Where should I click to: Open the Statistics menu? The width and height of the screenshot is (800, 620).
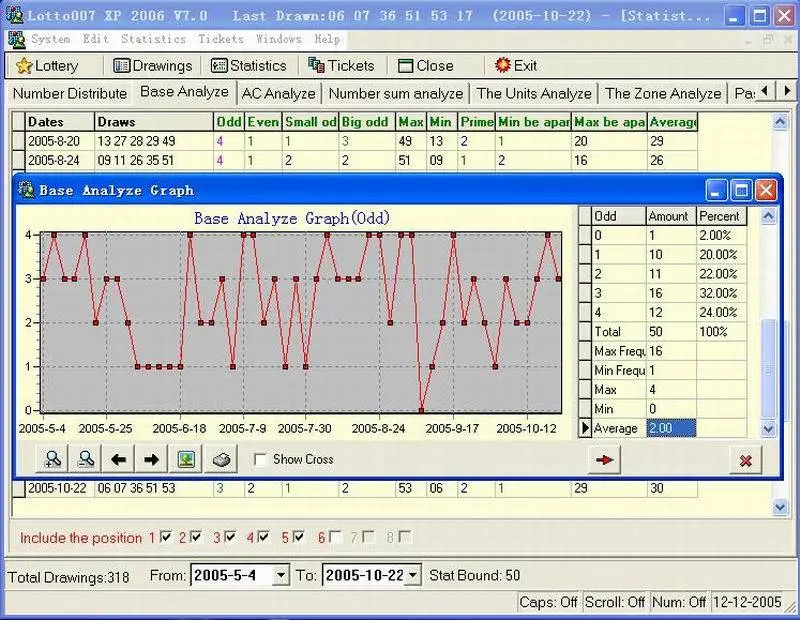click(153, 39)
